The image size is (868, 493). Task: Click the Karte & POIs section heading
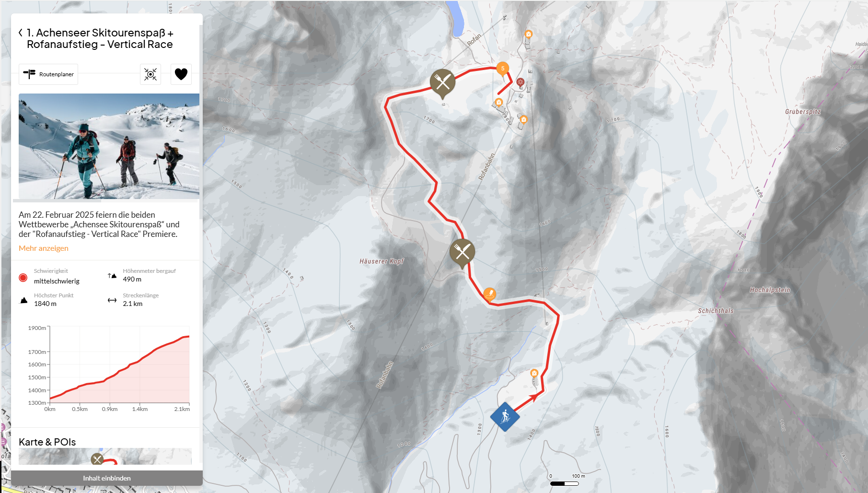(47, 442)
